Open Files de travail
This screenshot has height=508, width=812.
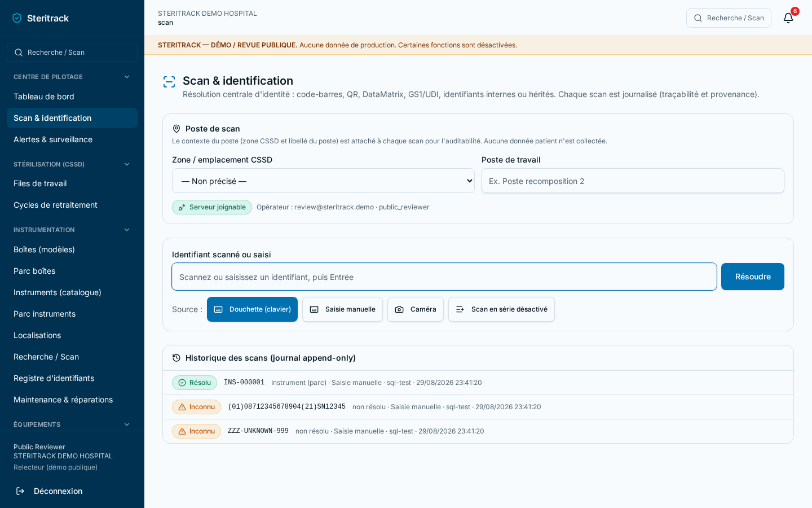point(72,183)
